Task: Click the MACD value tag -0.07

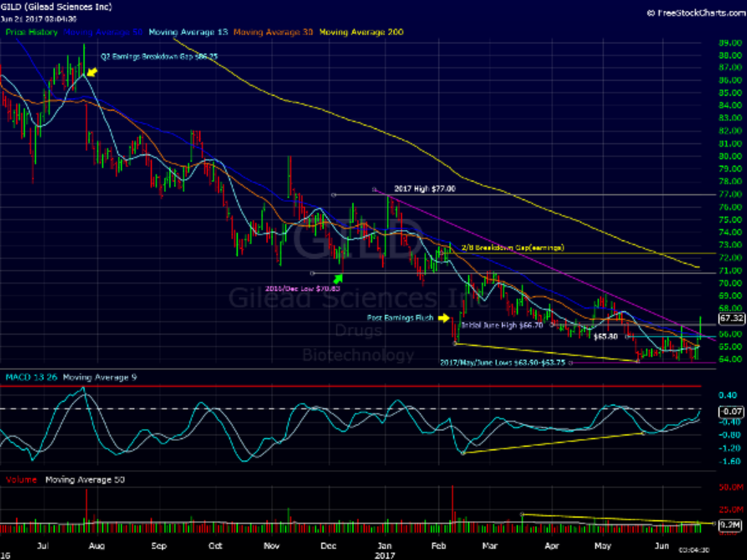Action: click(730, 411)
